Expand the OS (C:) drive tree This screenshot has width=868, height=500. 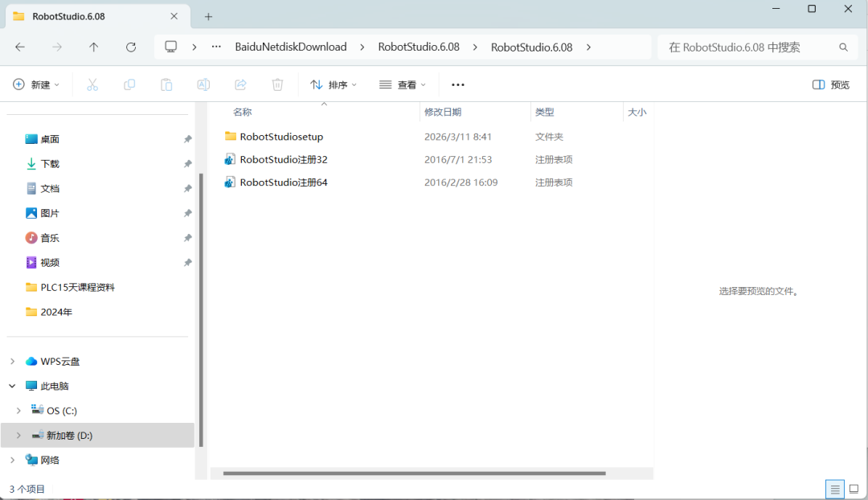pyautogui.click(x=18, y=411)
